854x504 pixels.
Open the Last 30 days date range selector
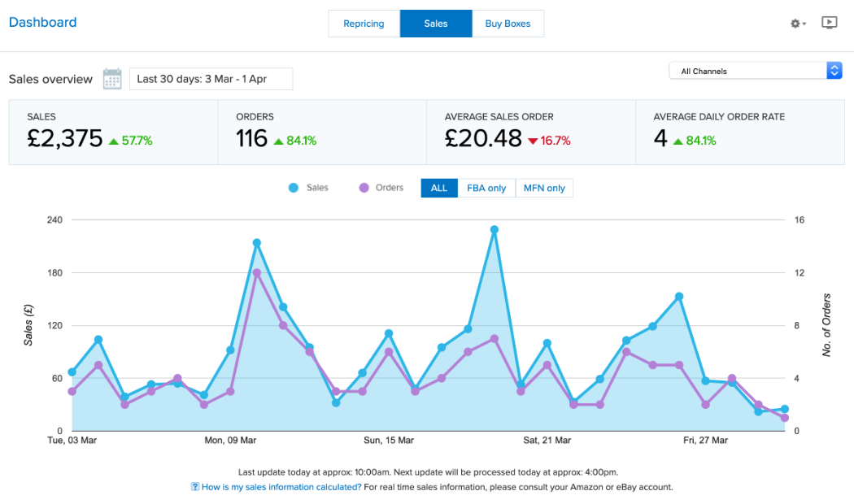(x=211, y=79)
